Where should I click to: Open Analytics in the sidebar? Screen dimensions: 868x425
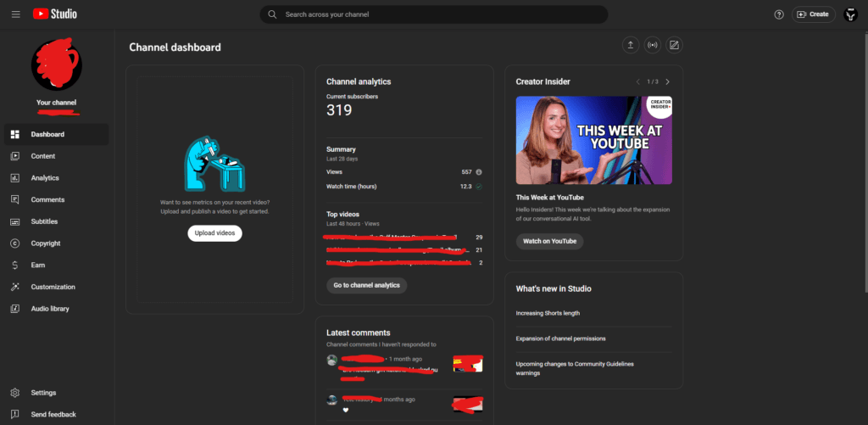[57, 178]
